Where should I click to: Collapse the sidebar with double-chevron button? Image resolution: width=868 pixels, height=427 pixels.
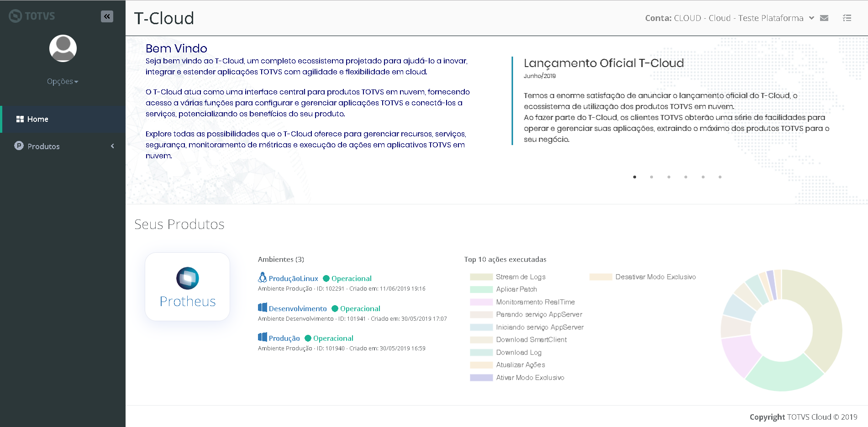[x=107, y=16]
